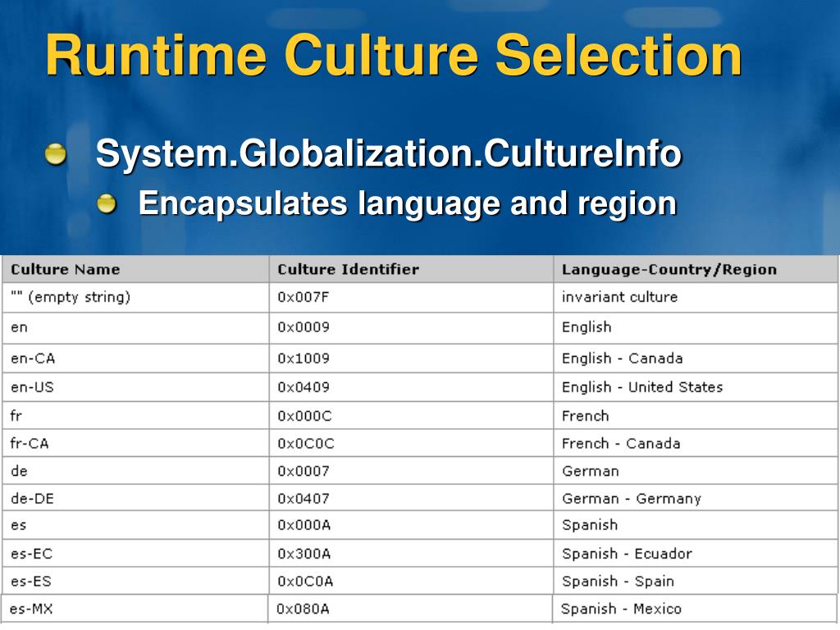Select the es-EC culture name cell

pos(135,554)
